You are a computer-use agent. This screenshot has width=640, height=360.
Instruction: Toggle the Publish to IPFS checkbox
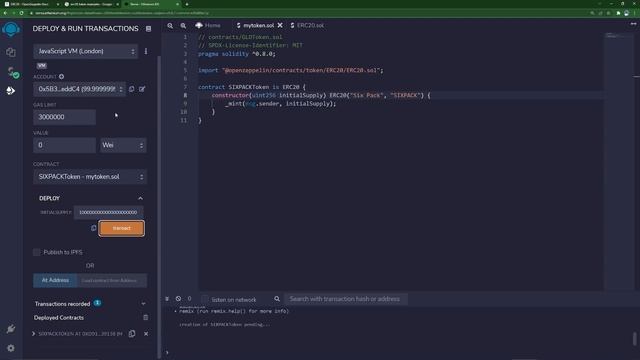[37, 252]
